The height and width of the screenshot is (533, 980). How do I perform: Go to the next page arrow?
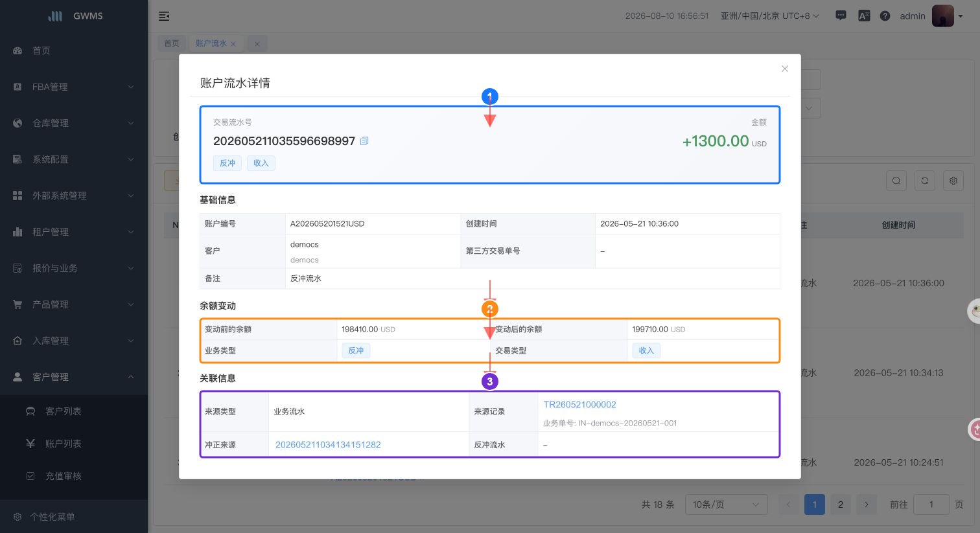pos(867,505)
